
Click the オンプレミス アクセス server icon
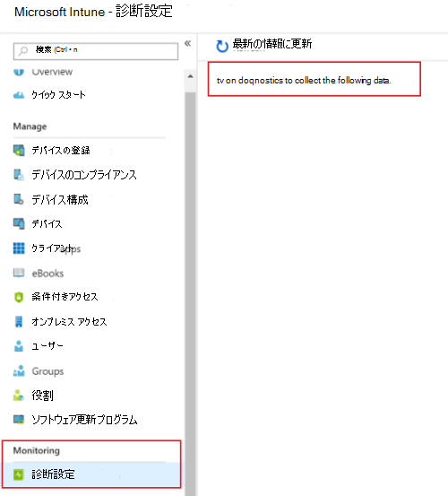click(19, 321)
